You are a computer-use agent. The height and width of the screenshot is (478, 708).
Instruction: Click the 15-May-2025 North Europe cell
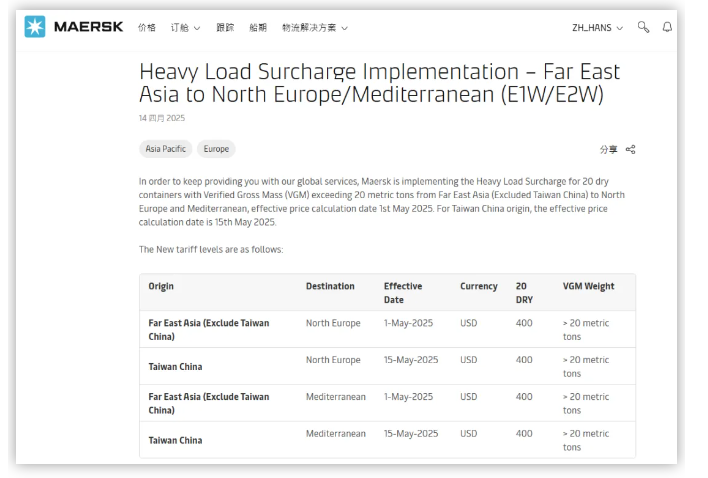[x=411, y=360]
